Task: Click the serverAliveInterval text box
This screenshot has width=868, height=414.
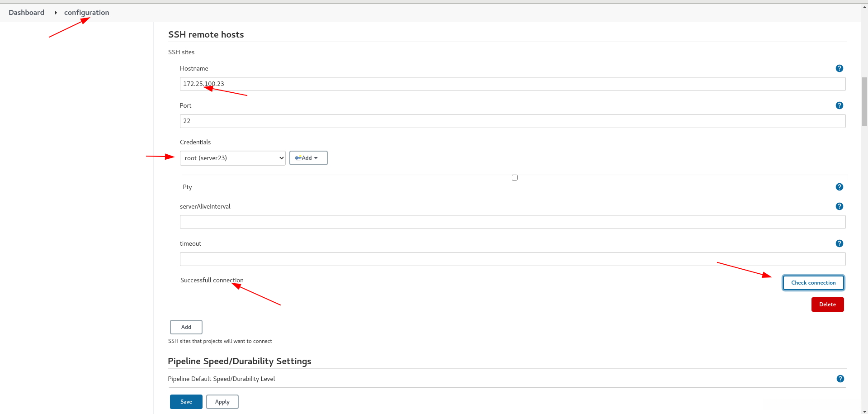Action: click(x=512, y=222)
